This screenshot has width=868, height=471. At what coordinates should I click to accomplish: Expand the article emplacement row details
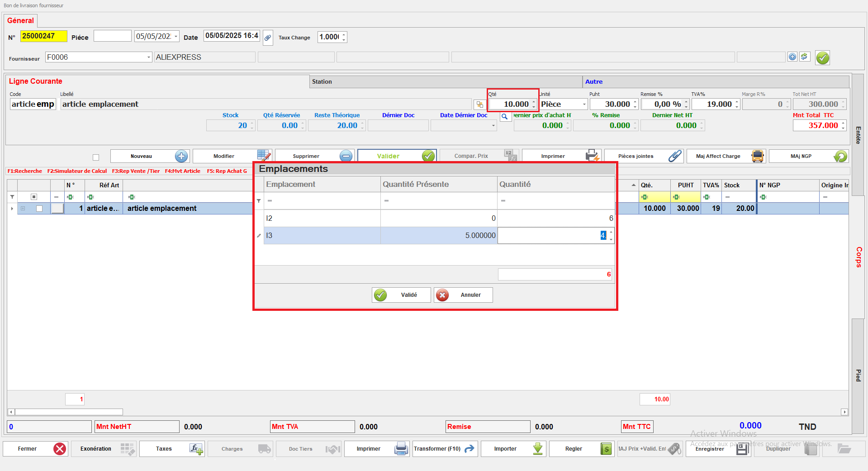23,209
